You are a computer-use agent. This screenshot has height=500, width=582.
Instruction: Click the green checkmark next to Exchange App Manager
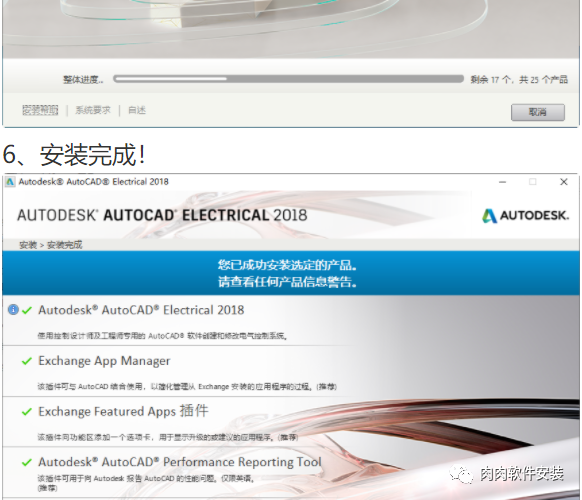coord(27,361)
